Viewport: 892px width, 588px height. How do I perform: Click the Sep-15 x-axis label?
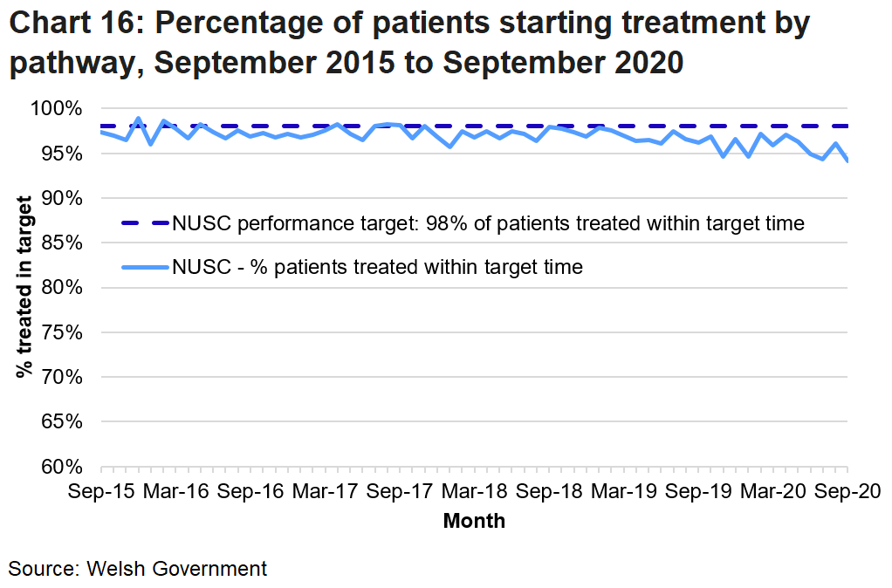coord(102,490)
